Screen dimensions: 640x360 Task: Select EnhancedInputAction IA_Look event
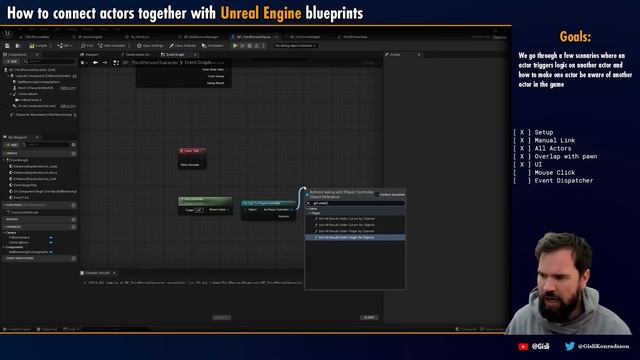[x=33, y=179]
